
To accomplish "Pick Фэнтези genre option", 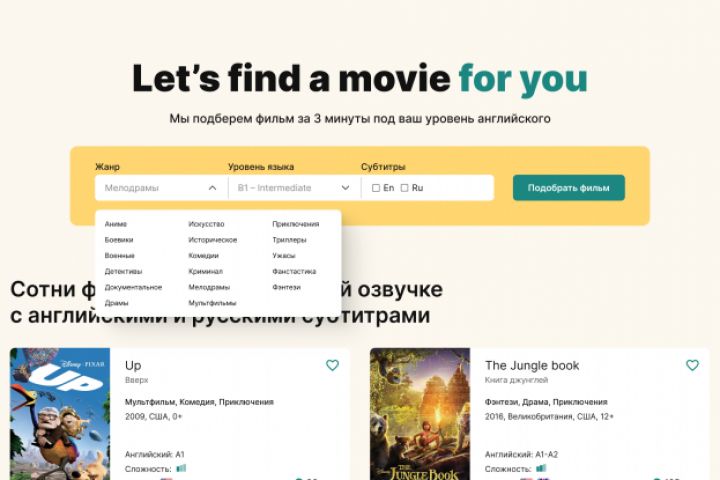I will [x=287, y=287].
